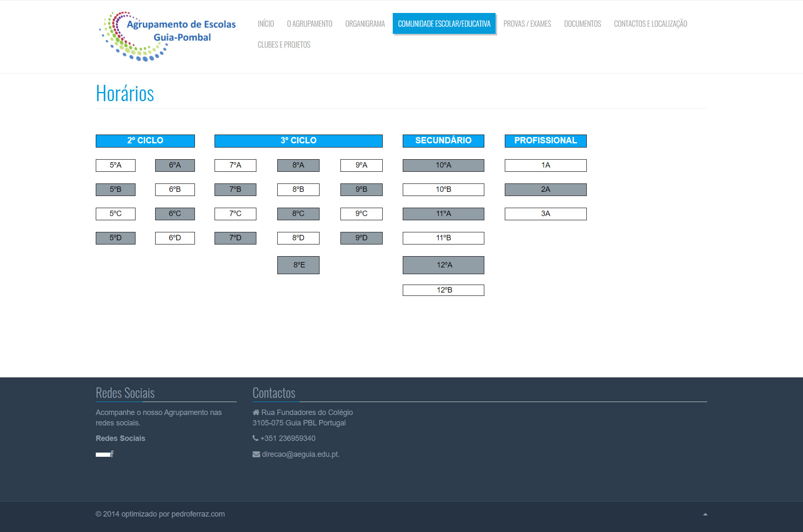Open the 2A profissional schedule
This screenshot has width=803, height=532.
(x=545, y=189)
